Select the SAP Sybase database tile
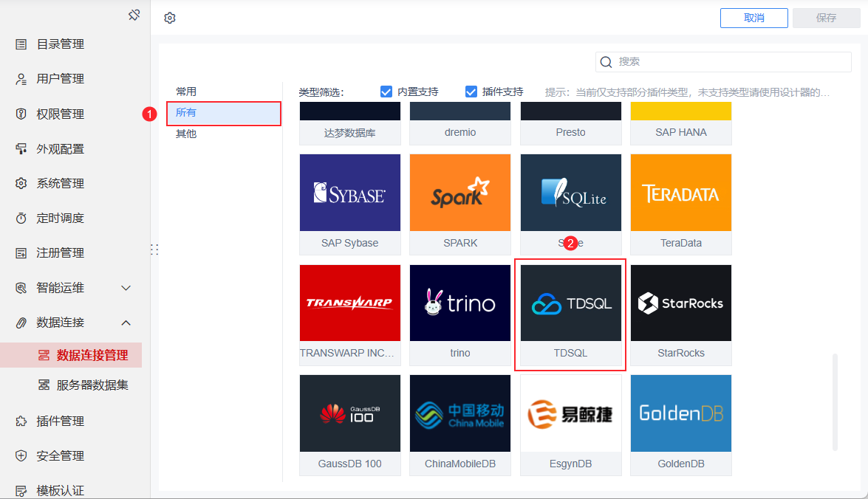The height and width of the screenshot is (499, 868). coord(350,204)
